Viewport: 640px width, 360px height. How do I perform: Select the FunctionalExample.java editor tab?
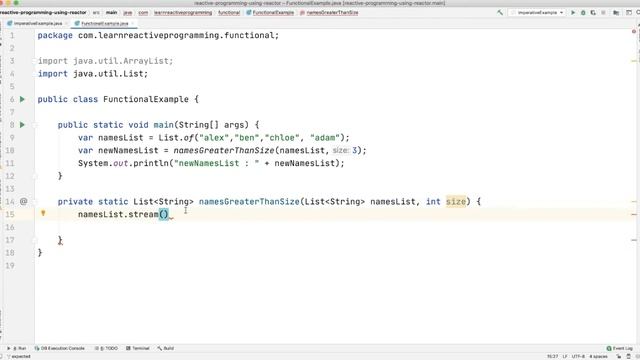(104, 23)
